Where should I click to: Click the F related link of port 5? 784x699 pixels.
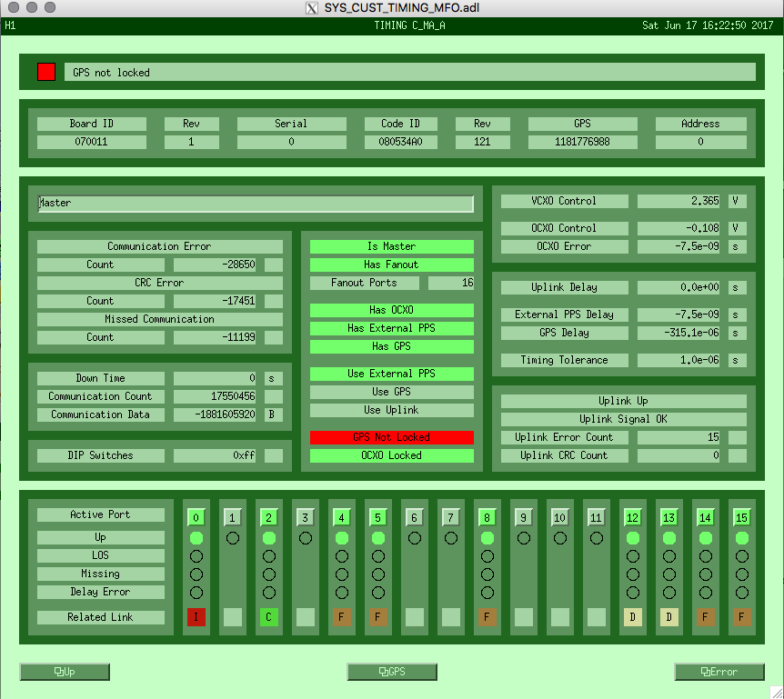[x=378, y=617]
